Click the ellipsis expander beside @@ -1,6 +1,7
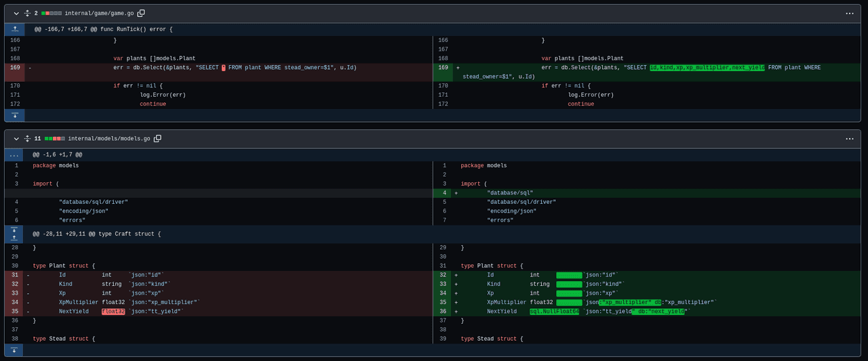The height and width of the screenshot is (361, 868). click(x=14, y=154)
